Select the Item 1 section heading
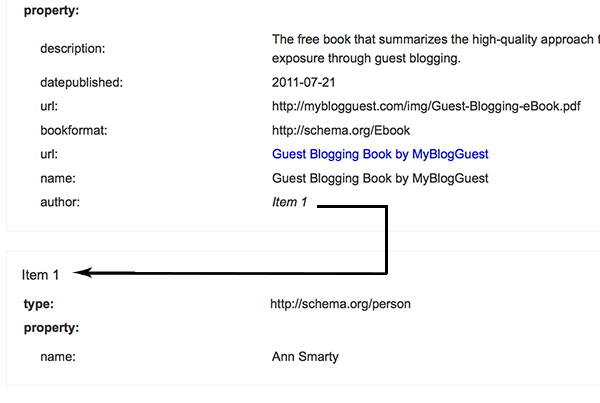The image size is (600, 403). (x=40, y=275)
